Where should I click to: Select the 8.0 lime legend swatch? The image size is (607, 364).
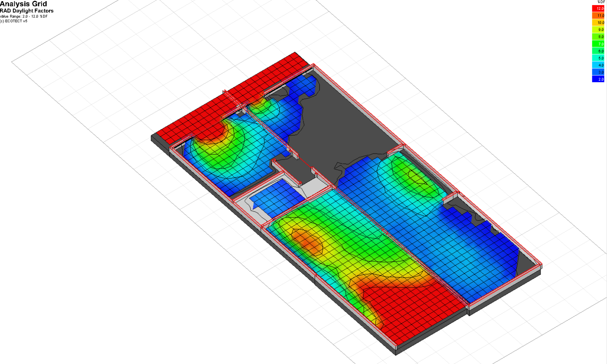pos(598,37)
